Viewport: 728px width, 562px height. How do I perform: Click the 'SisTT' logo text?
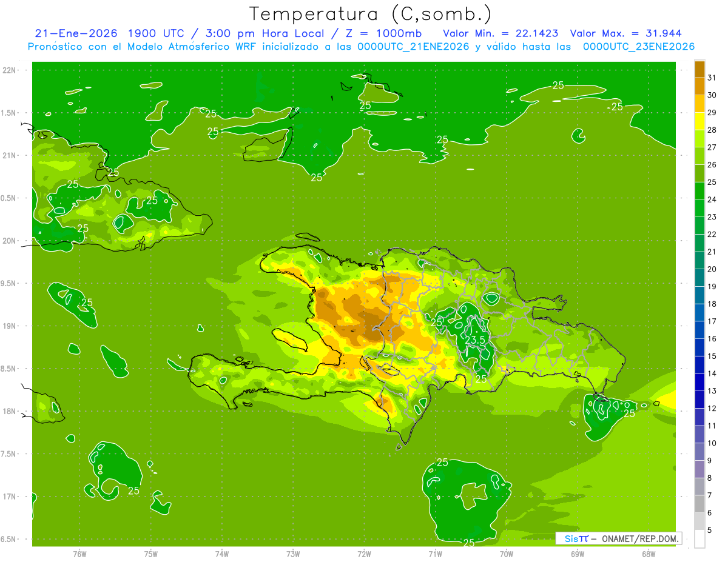576,538
